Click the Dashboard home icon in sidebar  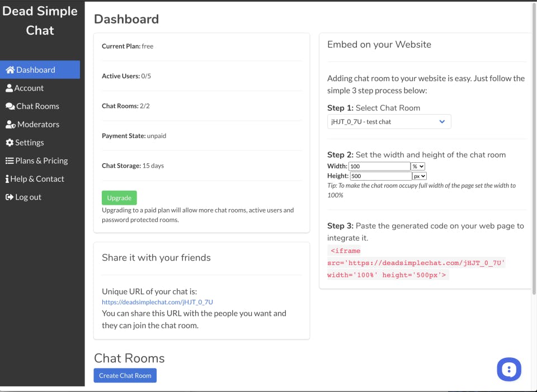10,70
